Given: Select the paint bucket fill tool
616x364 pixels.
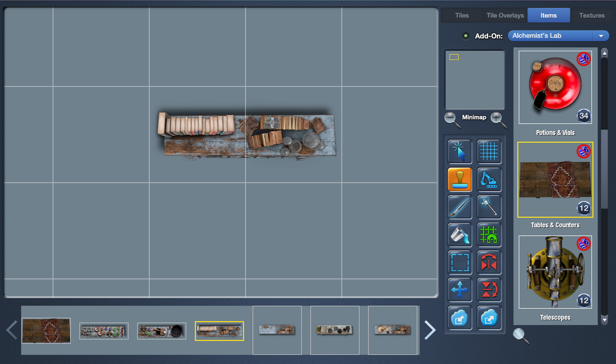Looking at the screenshot, I should coord(460,235).
